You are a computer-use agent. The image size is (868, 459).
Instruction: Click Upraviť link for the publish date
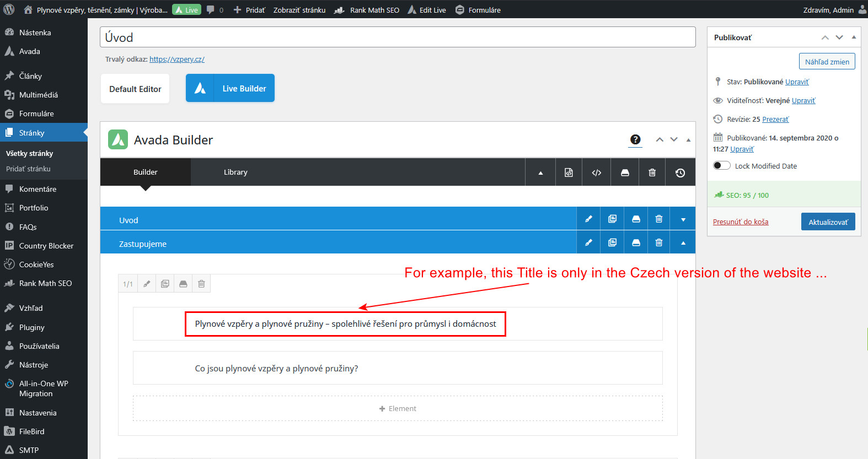pos(742,149)
